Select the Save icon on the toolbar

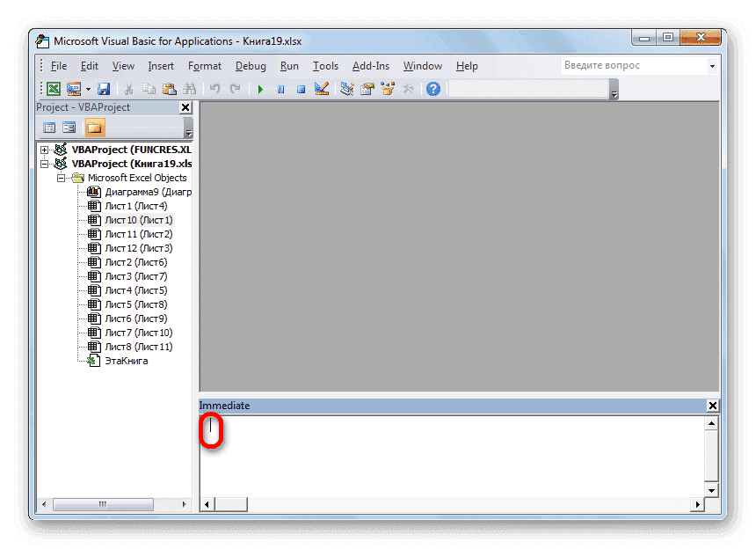point(104,88)
